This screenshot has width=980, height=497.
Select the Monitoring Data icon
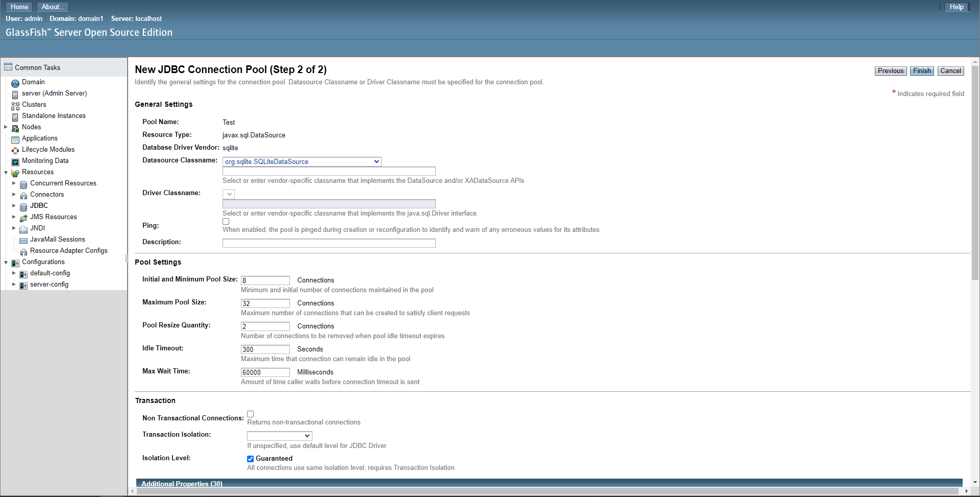pos(15,160)
